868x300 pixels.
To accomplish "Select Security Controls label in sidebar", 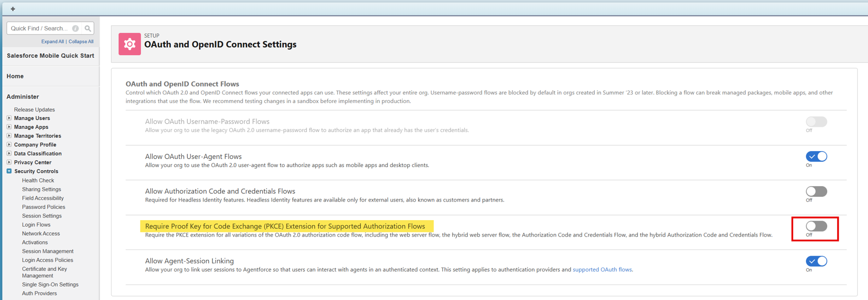I will (36, 171).
